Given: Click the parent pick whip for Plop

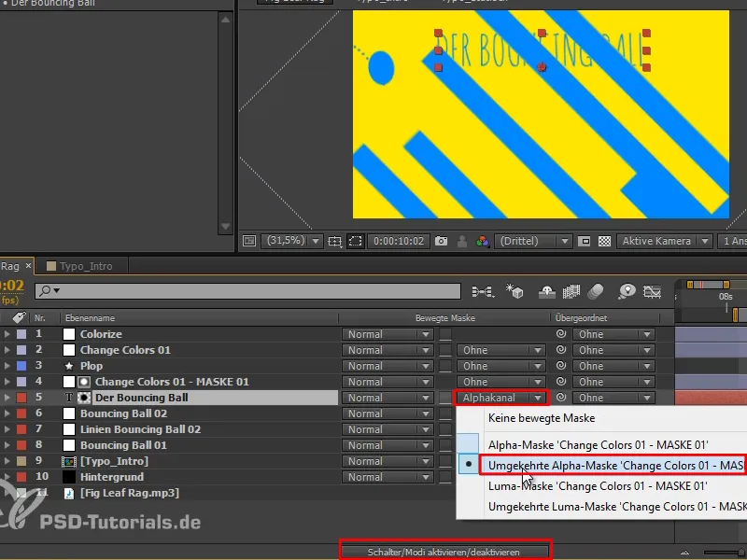Looking at the screenshot, I should click(561, 366).
